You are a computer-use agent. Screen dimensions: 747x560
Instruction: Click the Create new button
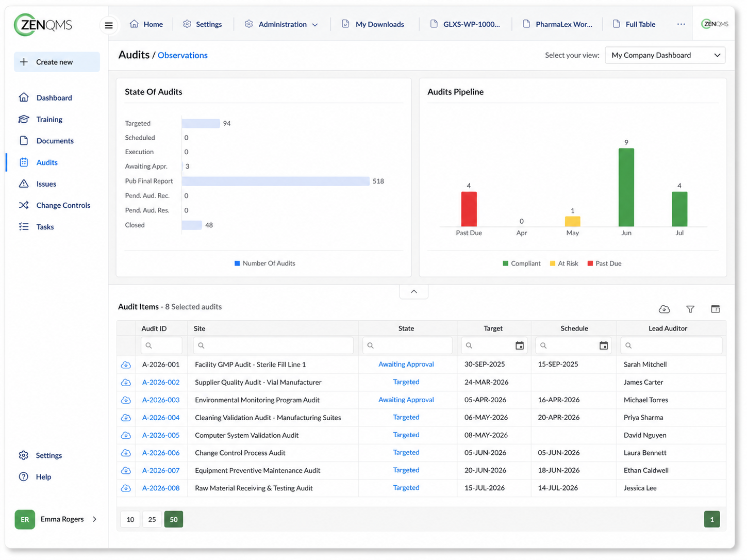[57, 62]
